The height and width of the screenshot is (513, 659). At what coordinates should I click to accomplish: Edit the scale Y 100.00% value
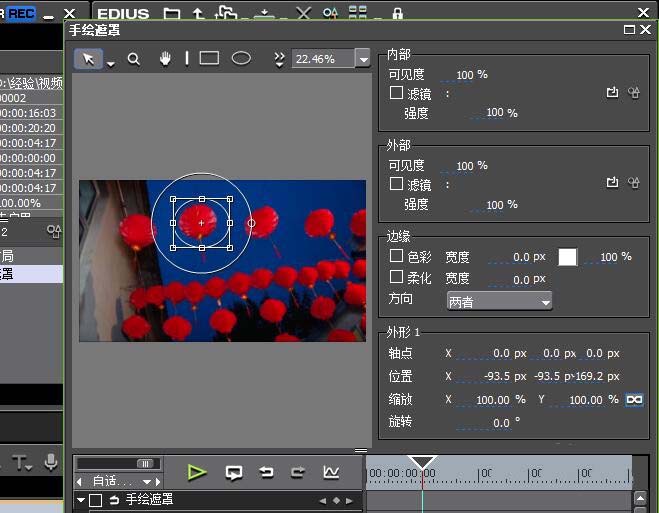[584, 400]
